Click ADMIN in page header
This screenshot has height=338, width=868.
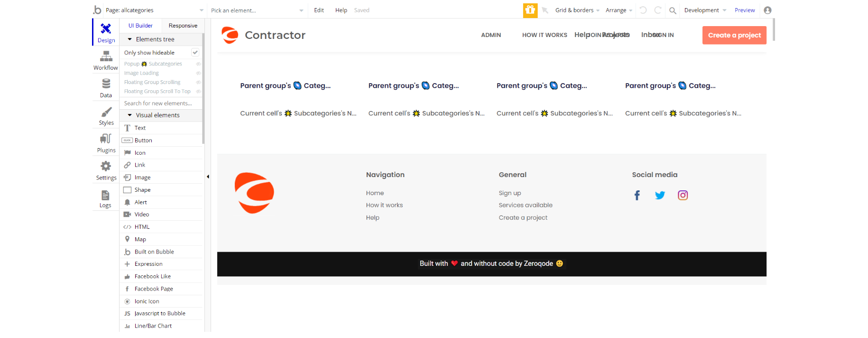[491, 35]
